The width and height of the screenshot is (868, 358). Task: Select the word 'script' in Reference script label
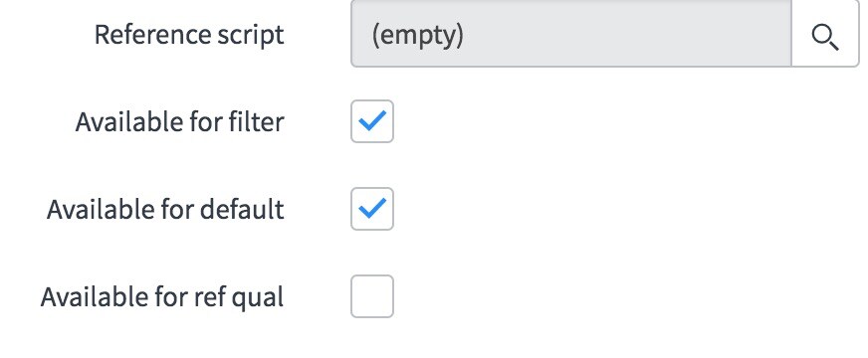(x=249, y=36)
